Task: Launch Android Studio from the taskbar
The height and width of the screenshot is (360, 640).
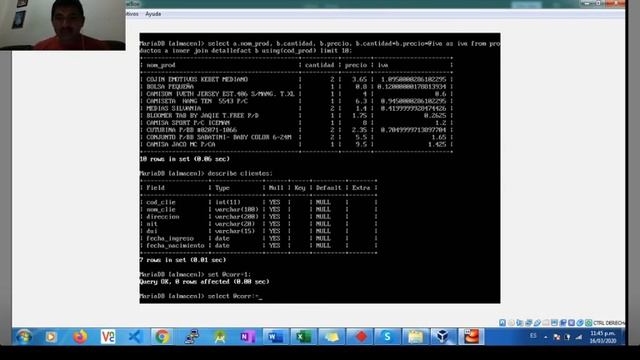Action: 220,337
